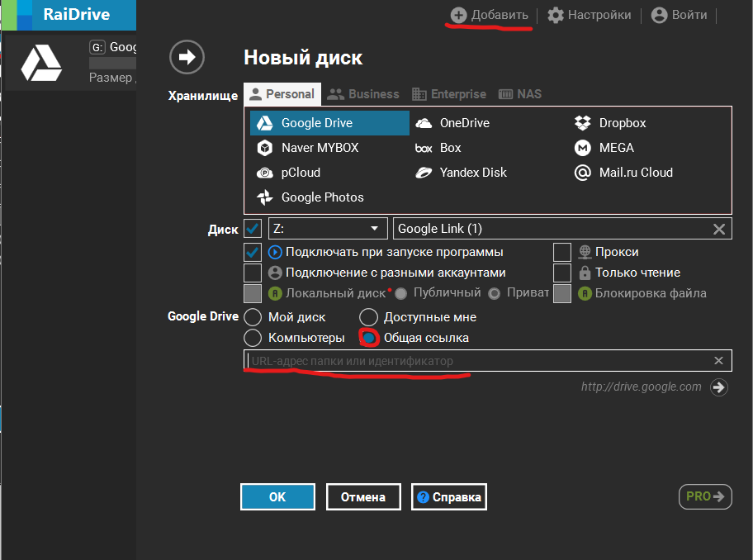Click the Отмена button

coord(363,496)
